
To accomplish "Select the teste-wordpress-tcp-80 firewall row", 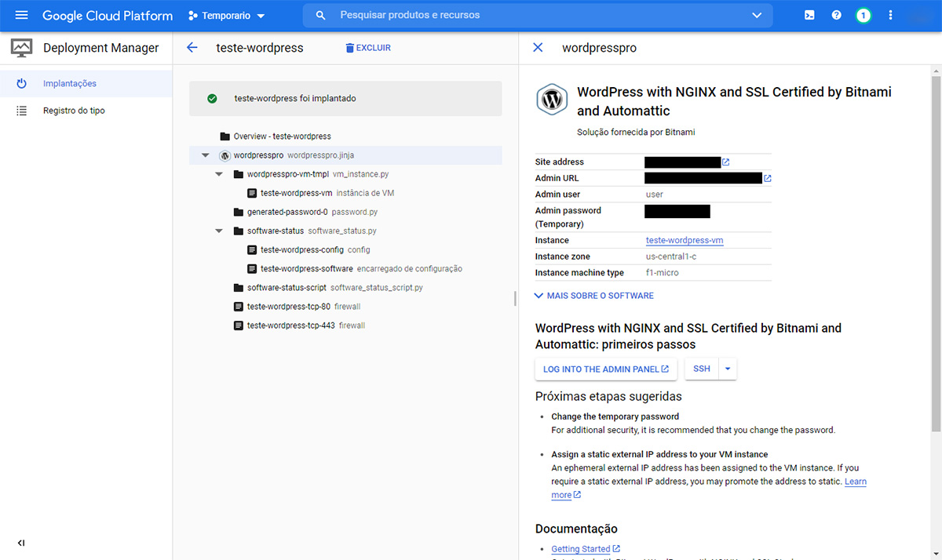I will 345,307.
